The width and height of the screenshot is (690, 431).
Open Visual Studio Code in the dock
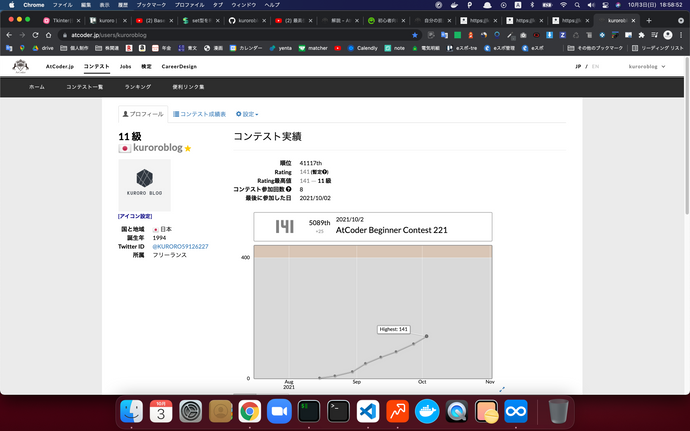368,412
